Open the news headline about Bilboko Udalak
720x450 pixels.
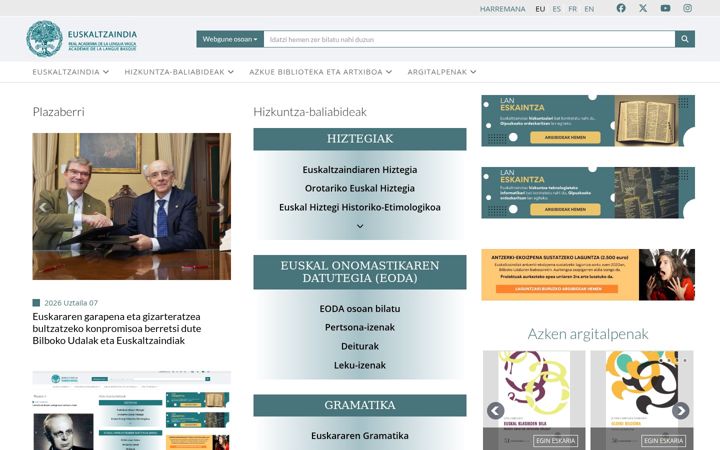click(117, 328)
